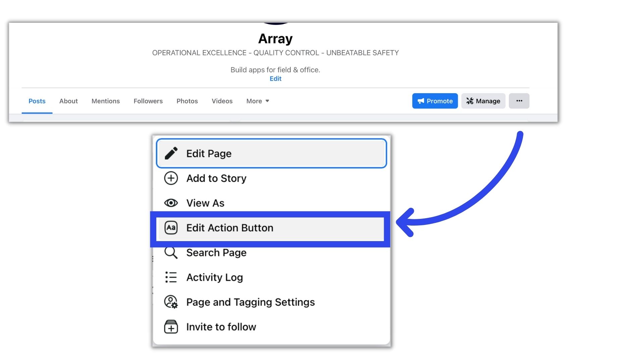Click the magnifier icon beside Search Page
This screenshot has width=644, height=362.
[171, 252]
